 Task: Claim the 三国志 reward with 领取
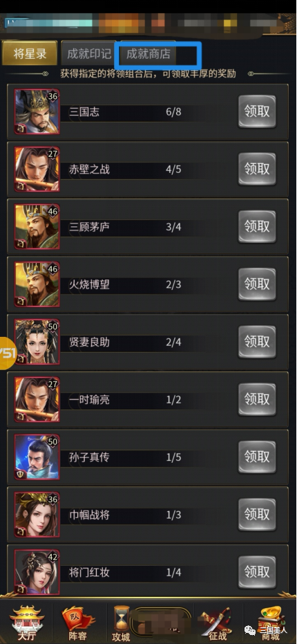257,112
